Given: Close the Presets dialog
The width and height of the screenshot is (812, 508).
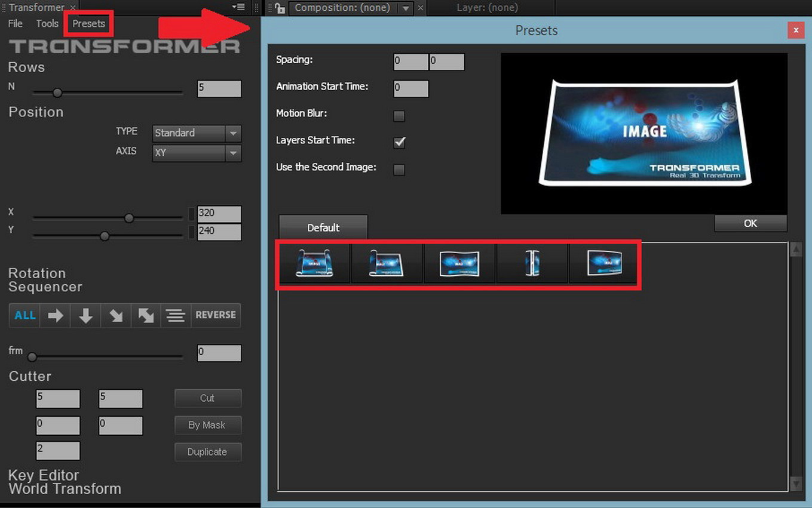Looking at the screenshot, I should point(795,30).
